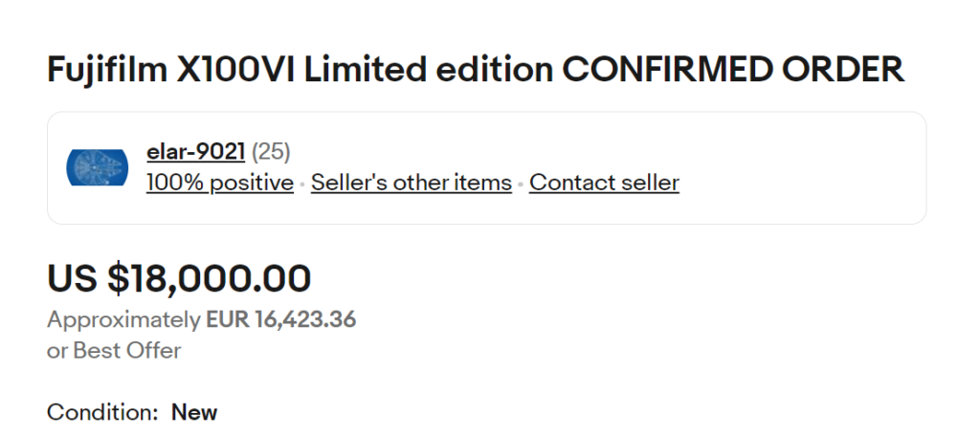Click the 'or Best Offer' text
This screenshot has height=436, width=980.
(x=114, y=350)
